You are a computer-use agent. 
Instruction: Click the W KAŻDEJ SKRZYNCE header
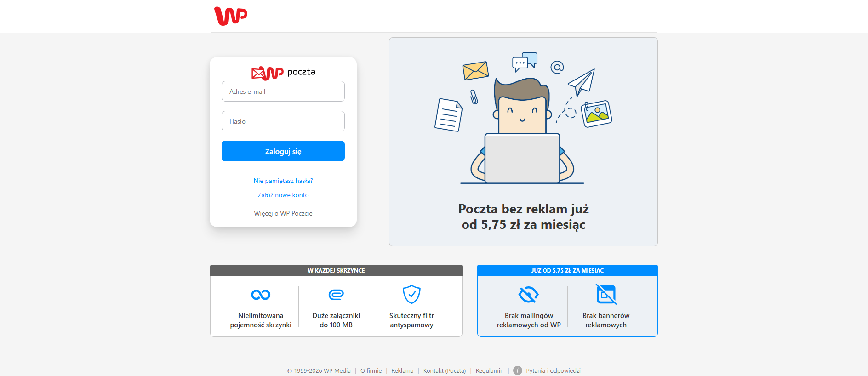click(336, 270)
